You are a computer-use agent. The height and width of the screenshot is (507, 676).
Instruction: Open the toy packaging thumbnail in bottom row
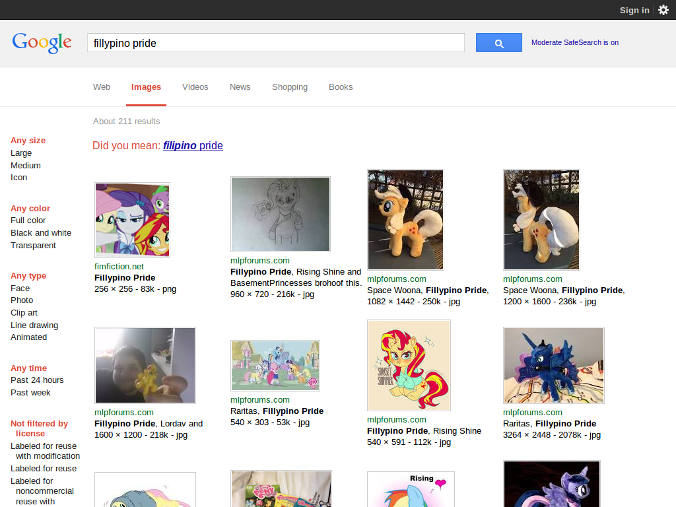(281, 489)
